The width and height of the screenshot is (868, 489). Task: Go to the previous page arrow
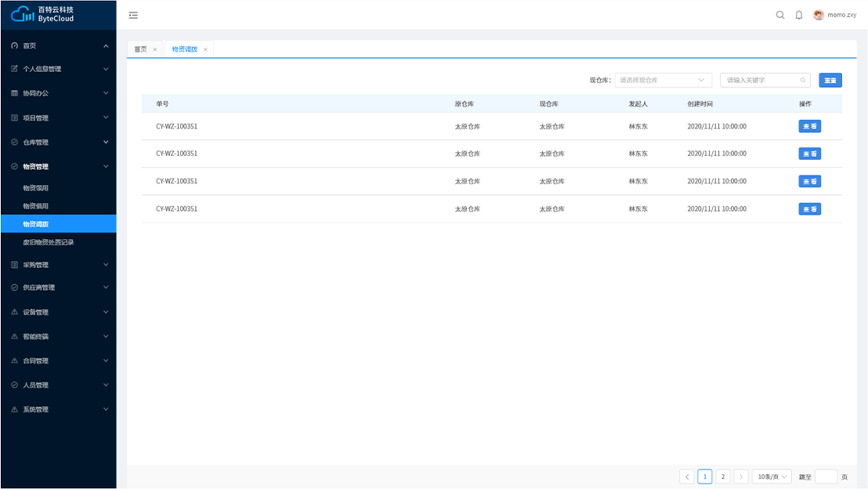pyautogui.click(x=687, y=476)
